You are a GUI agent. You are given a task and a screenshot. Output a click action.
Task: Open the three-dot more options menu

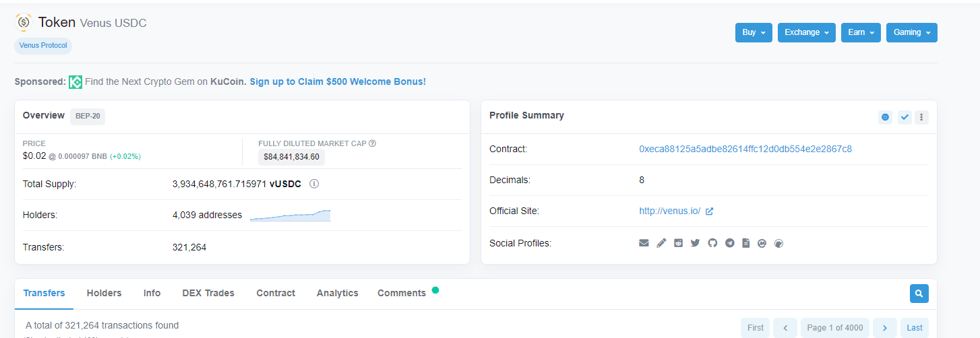(922, 117)
